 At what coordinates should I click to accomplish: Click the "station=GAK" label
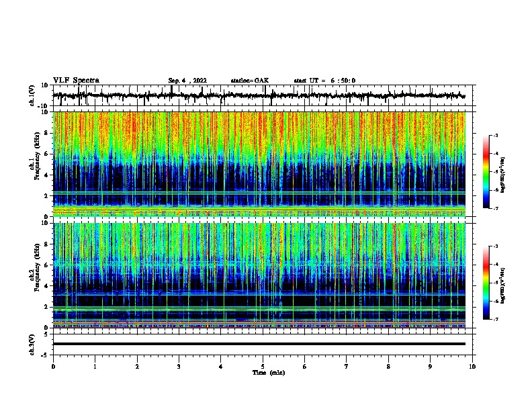[250, 81]
